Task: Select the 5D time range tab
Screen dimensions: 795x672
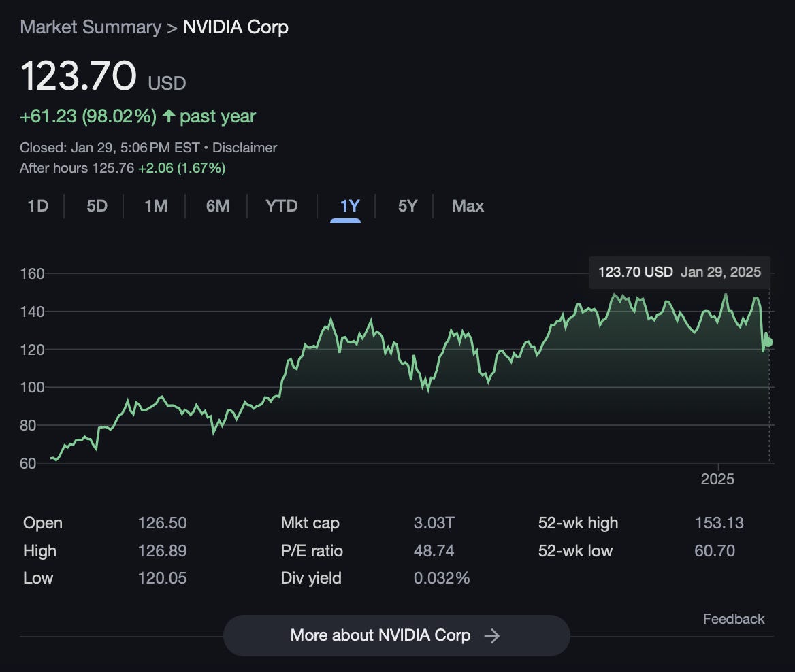Action: [97, 206]
